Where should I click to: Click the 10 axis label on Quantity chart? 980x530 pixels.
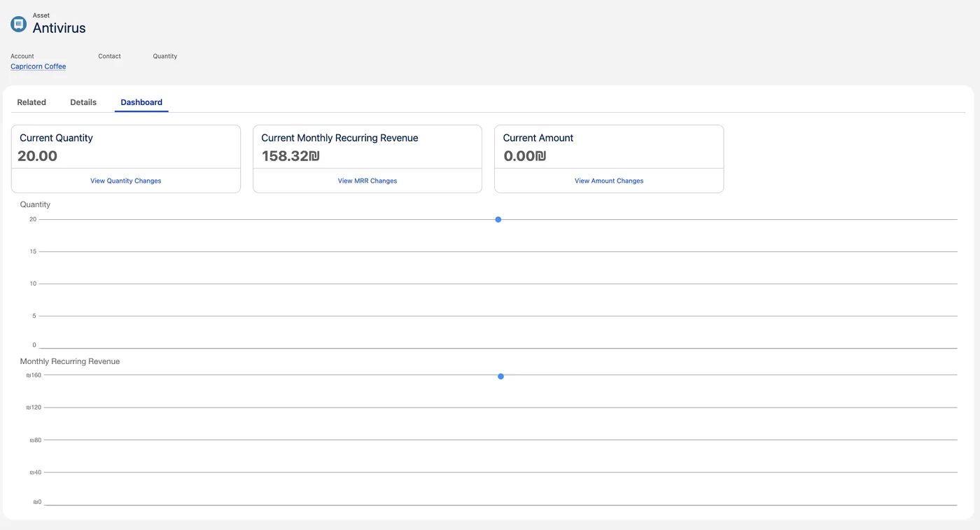pyautogui.click(x=33, y=284)
